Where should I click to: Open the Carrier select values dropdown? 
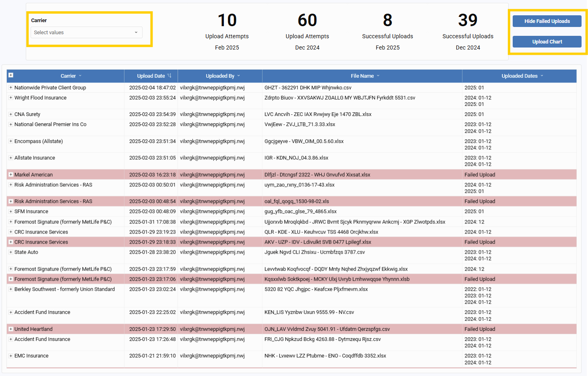click(86, 33)
